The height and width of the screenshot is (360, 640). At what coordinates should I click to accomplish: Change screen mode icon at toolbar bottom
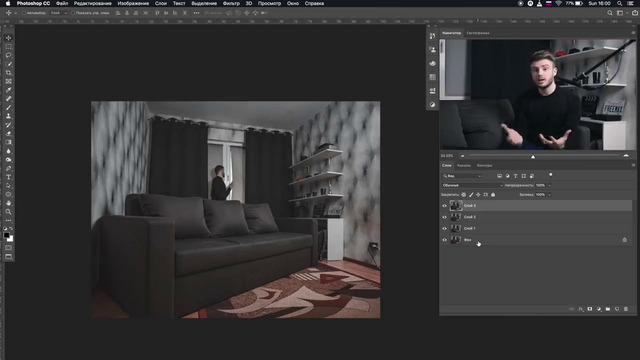point(8,256)
